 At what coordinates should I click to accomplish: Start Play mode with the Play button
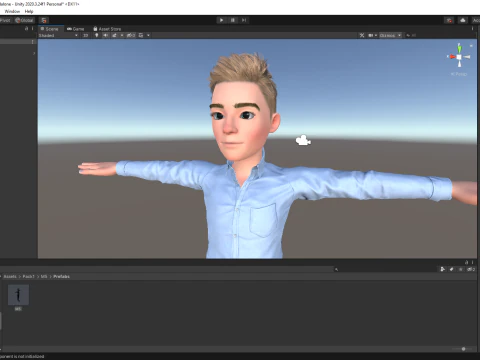[x=221, y=20]
